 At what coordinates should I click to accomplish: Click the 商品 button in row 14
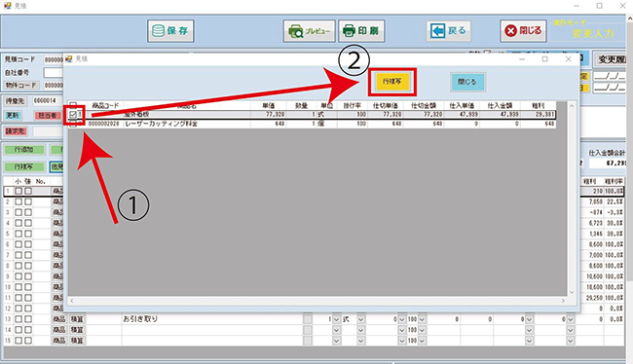pyautogui.click(x=59, y=330)
